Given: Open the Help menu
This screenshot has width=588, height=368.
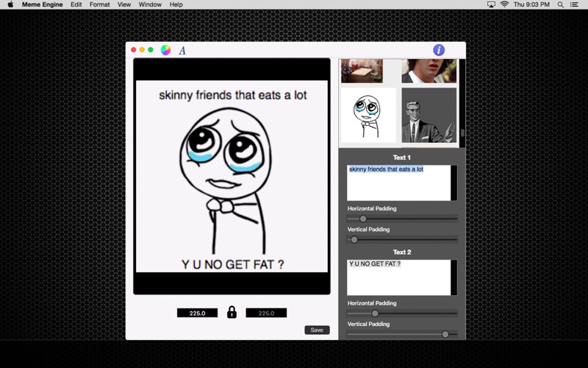Looking at the screenshot, I should [176, 4].
